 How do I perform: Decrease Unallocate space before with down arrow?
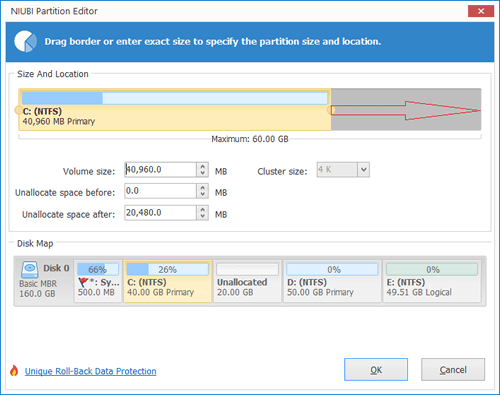click(x=202, y=195)
